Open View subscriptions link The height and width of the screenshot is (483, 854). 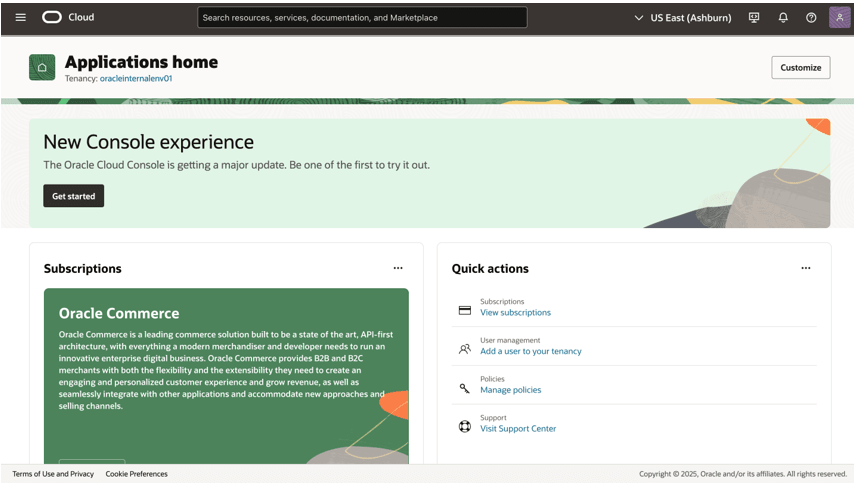pyautogui.click(x=515, y=313)
